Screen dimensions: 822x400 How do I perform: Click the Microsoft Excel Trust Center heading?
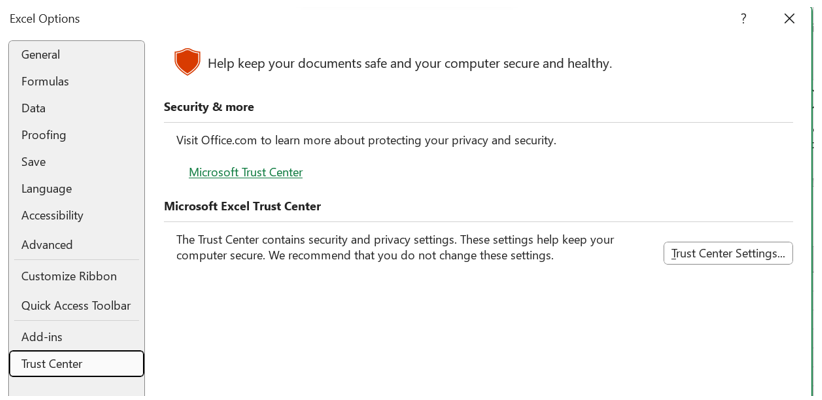(242, 206)
